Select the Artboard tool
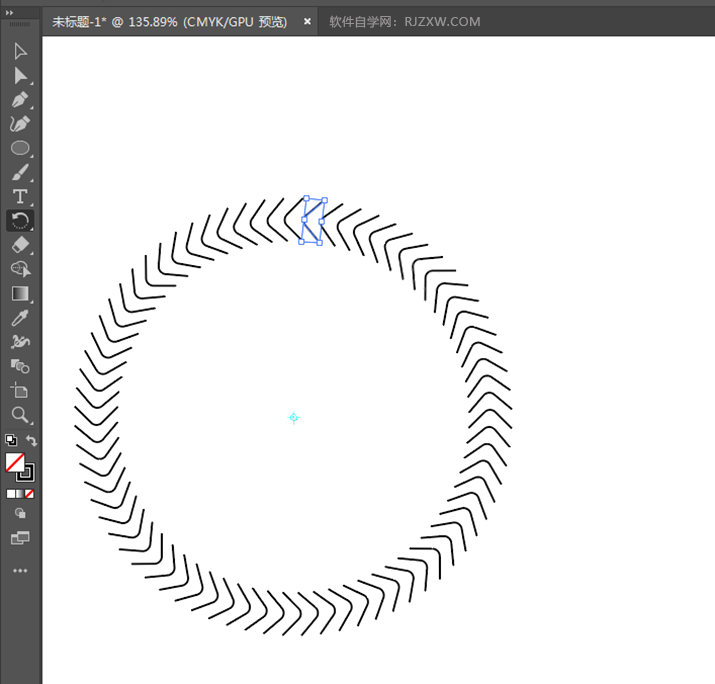715x684 pixels. 20,390
